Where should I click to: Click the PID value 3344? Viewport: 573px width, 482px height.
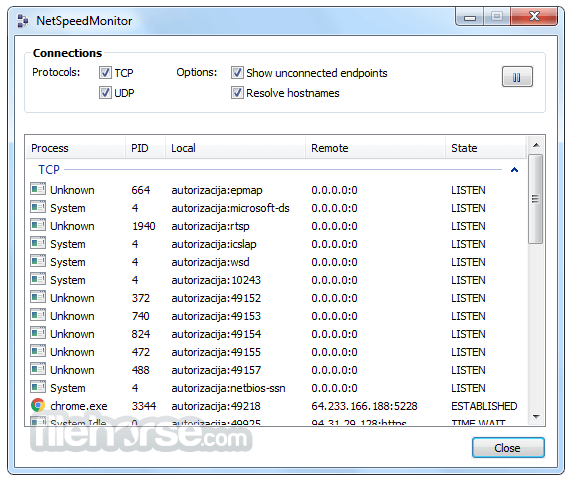point(144,406)
